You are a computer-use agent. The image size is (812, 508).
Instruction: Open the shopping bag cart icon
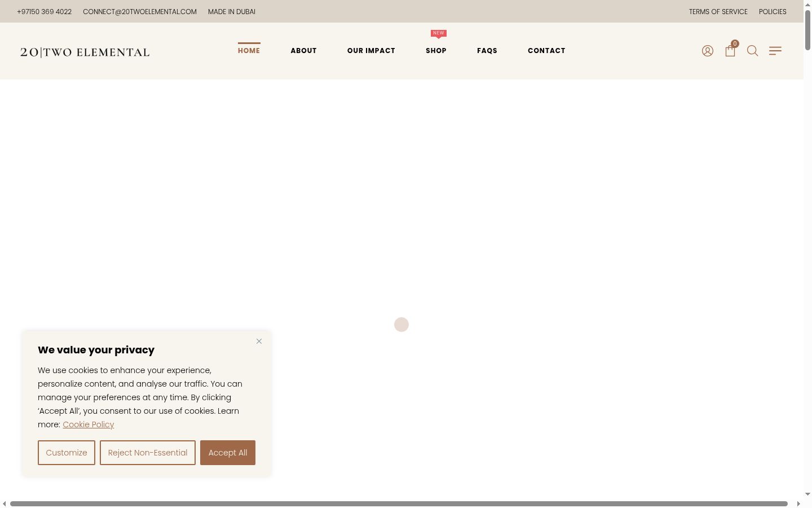pos(730,51)
